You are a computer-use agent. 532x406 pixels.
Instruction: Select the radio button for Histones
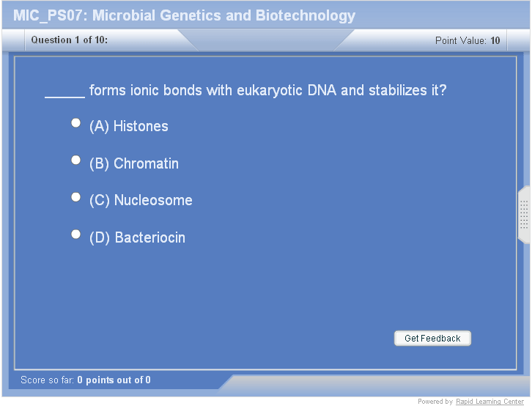point(75,123)
